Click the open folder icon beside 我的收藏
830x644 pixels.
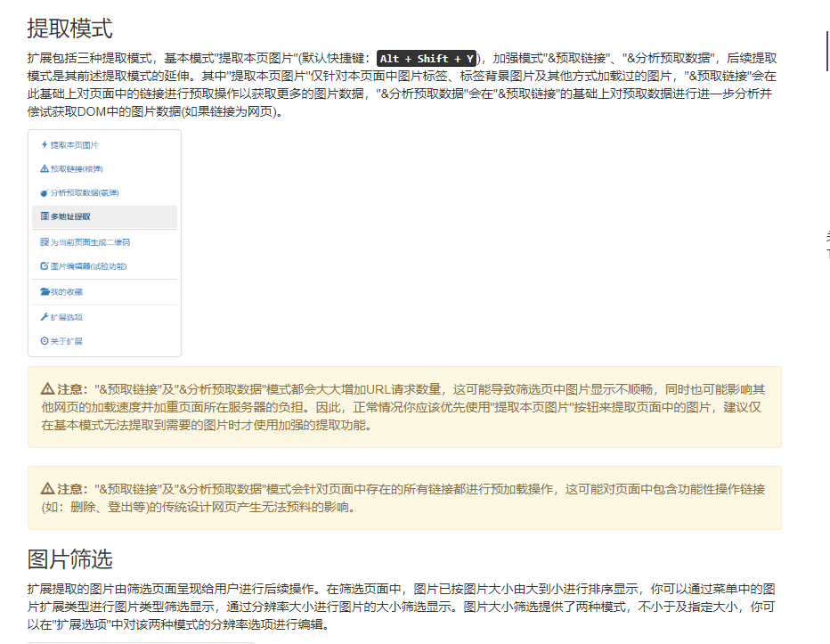pos(45,291)
